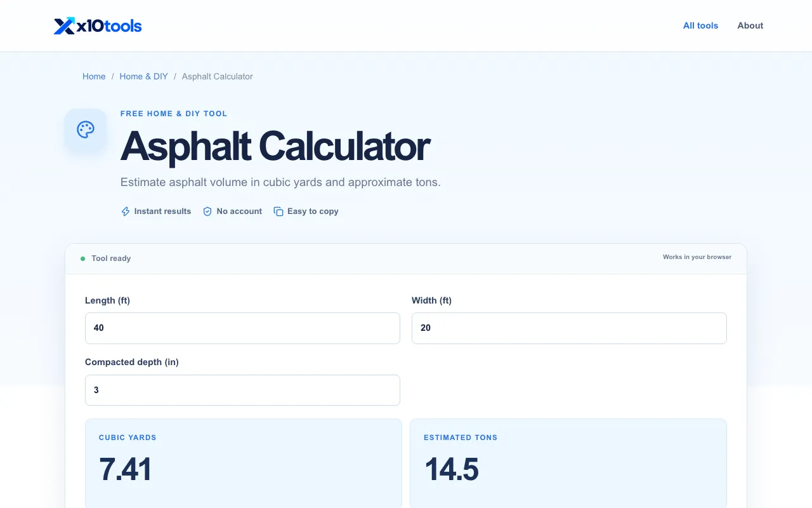The height and width of the screenshot is (508, 812).
Task: Focus the Width (ft) input field
Action: tap(569, 328)
